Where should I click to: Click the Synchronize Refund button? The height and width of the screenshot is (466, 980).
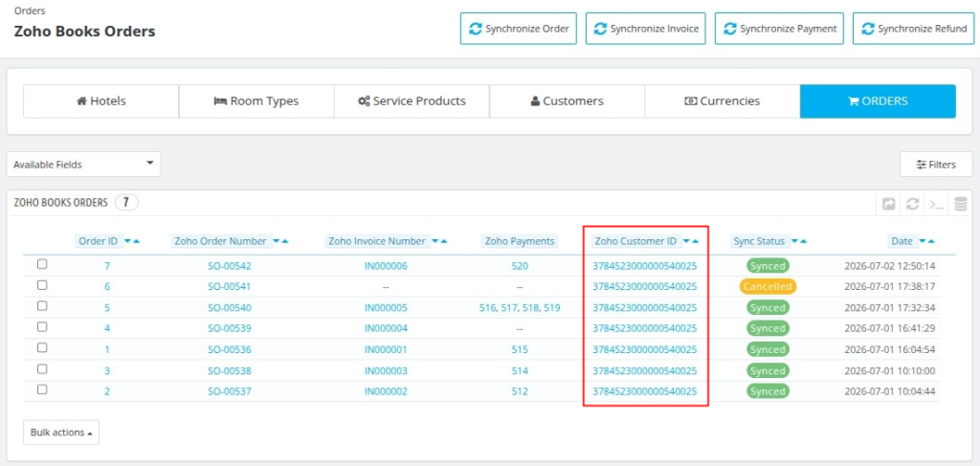point(914,29)
